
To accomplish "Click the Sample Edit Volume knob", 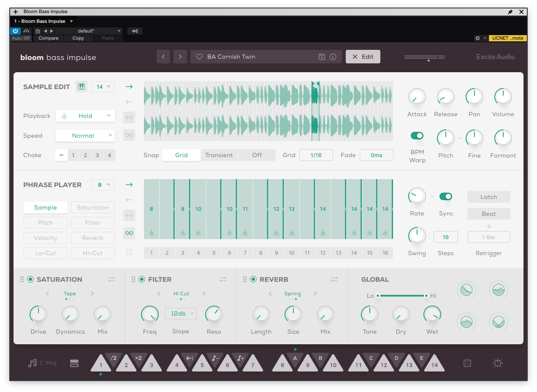I will (x=503, y=97).
